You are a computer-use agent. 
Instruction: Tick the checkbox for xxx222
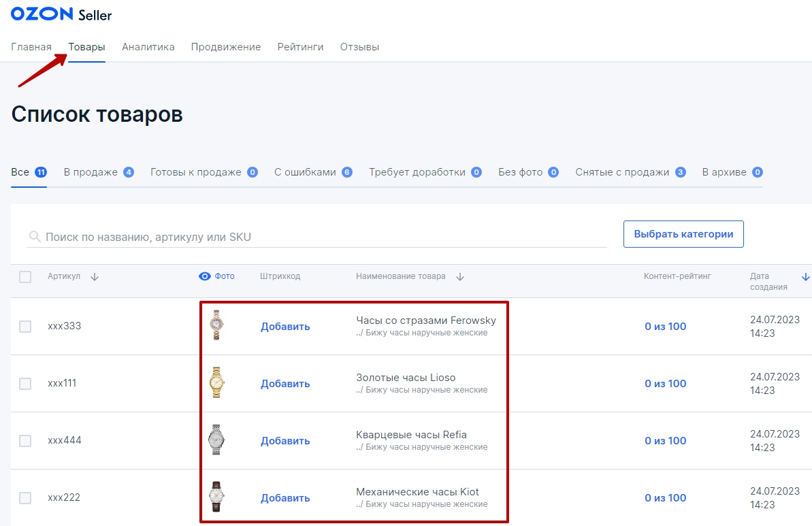coord(25,497)
